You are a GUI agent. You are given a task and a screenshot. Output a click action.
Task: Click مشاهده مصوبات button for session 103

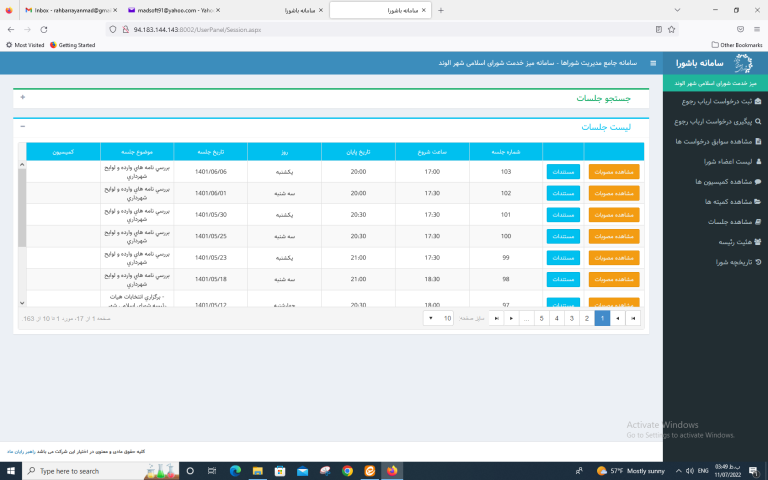(613, 171)
